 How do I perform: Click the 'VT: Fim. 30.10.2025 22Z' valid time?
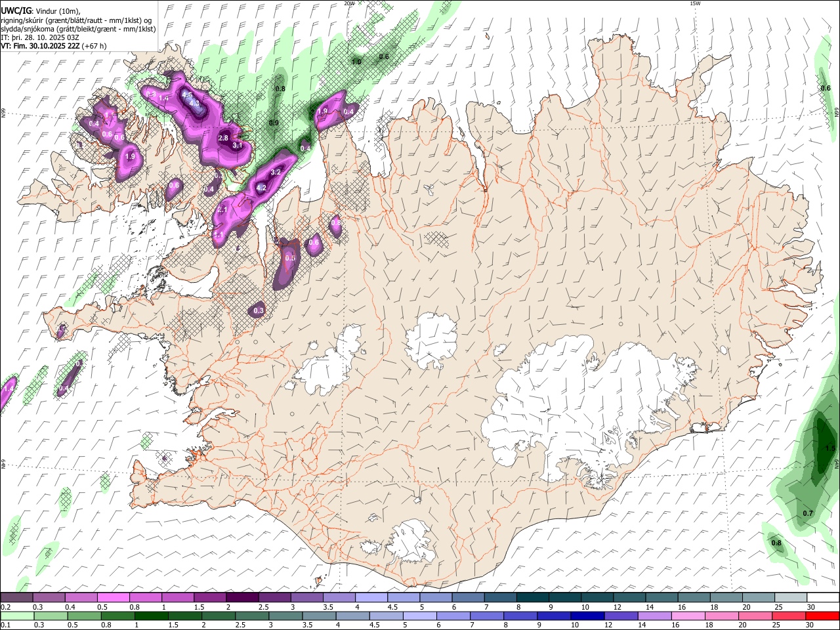[39, 46]
